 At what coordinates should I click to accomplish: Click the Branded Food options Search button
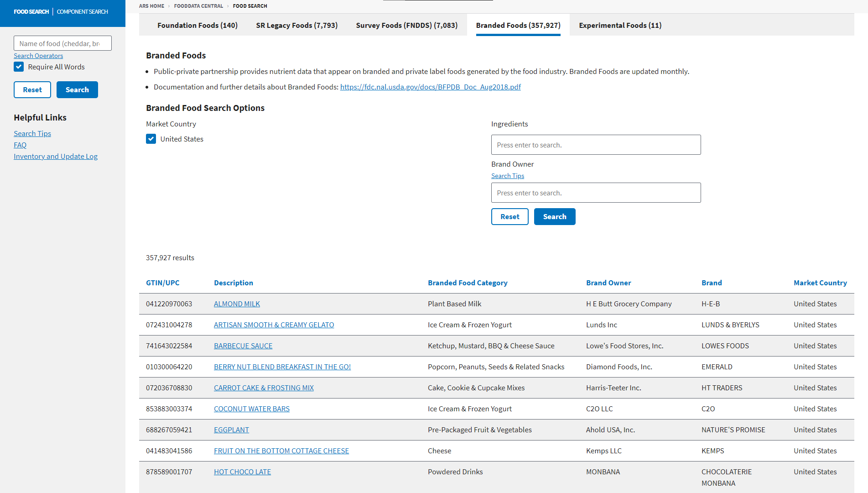click(554, 217)
